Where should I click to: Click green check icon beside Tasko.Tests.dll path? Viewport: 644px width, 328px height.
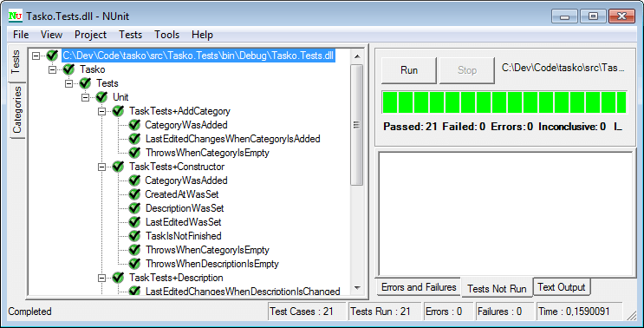52,55
